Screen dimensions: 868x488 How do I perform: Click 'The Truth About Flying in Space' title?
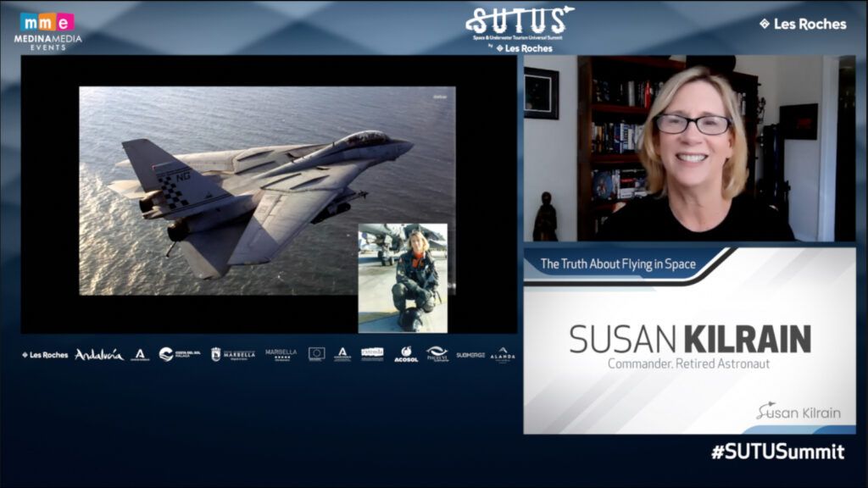(x=618, y=264)
